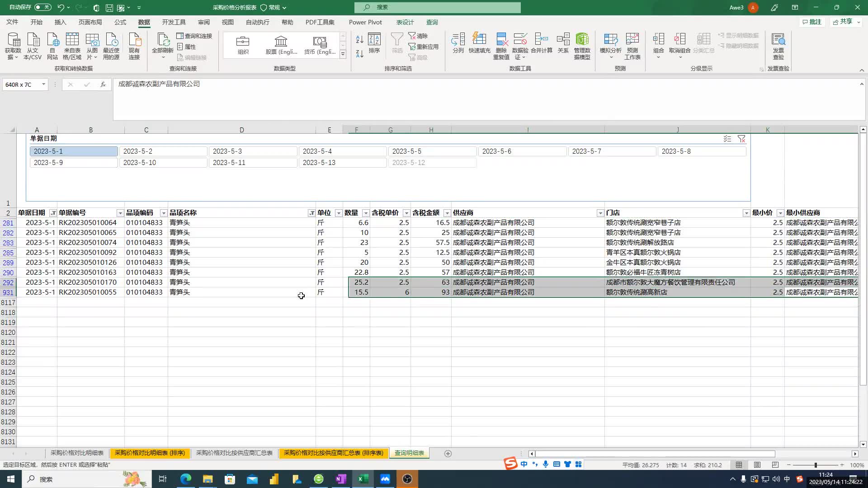Click the 发票查验 icon

(x=778, y=46)
